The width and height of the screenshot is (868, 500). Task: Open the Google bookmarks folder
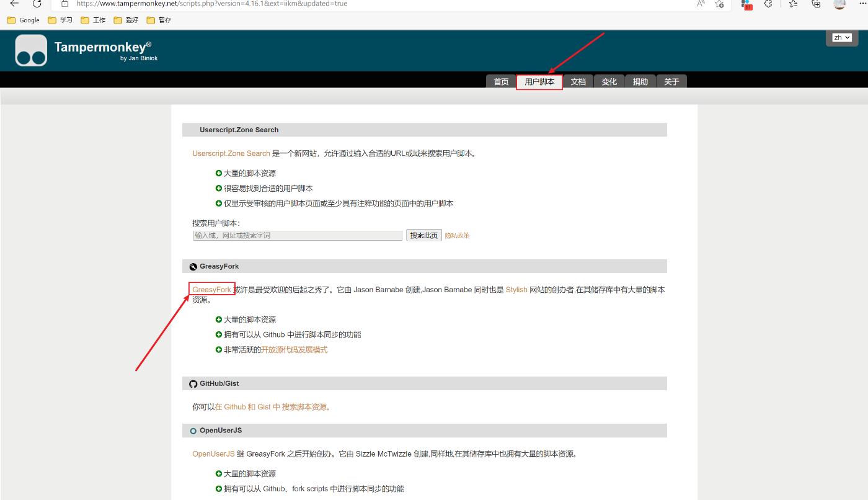(x=24, y=20)
